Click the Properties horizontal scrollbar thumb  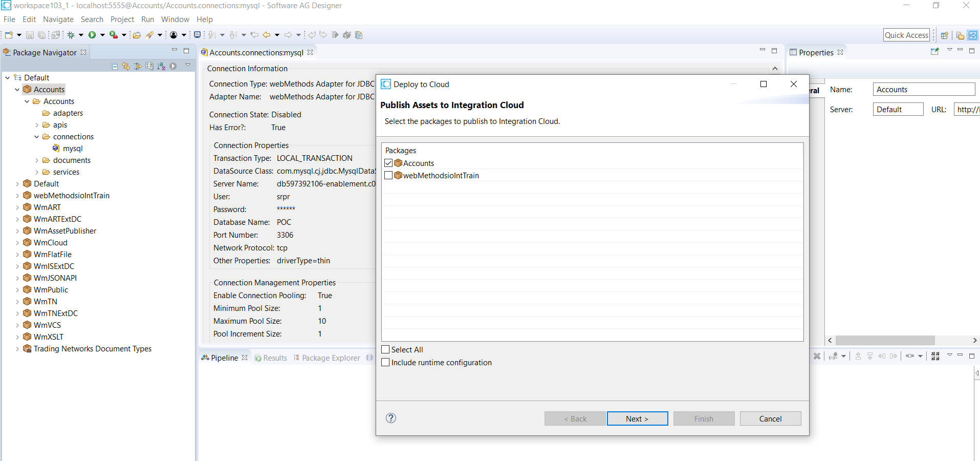(885, 340)
